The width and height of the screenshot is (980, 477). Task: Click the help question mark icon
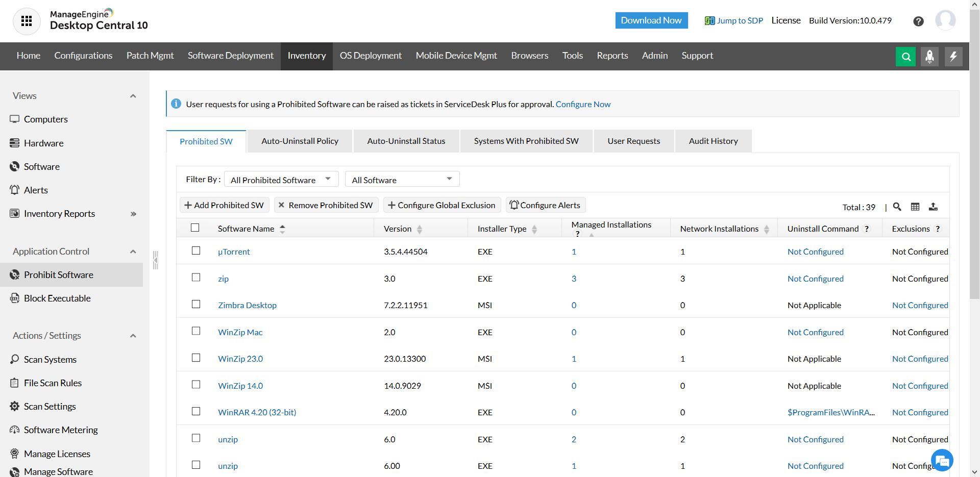point(918,21)
